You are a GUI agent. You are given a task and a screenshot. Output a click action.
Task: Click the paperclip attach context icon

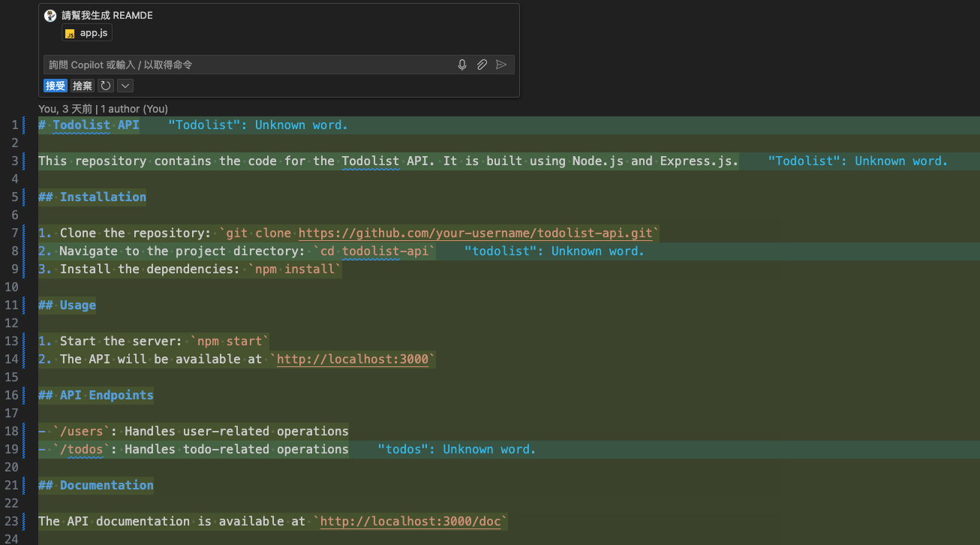[x=482, y=65]
